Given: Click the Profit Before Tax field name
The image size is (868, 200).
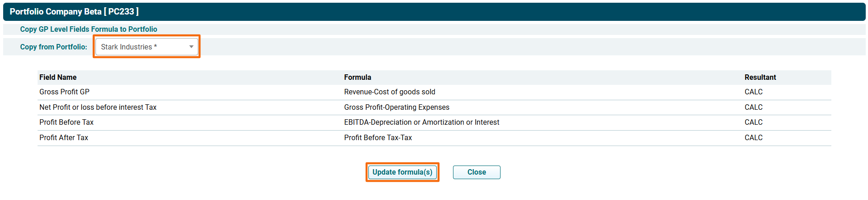Looking at the screenshot, I should (67, 122).
